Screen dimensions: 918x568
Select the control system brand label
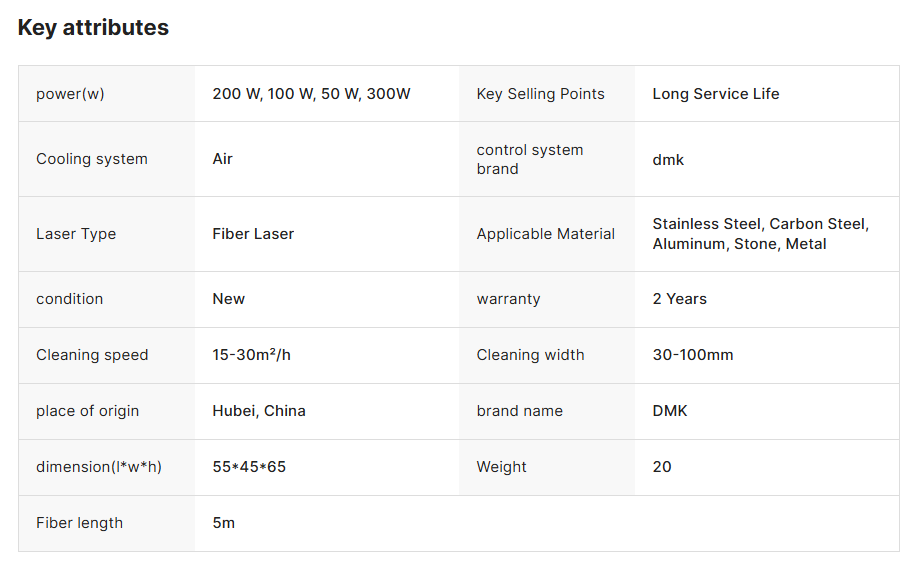coord(530,159)
